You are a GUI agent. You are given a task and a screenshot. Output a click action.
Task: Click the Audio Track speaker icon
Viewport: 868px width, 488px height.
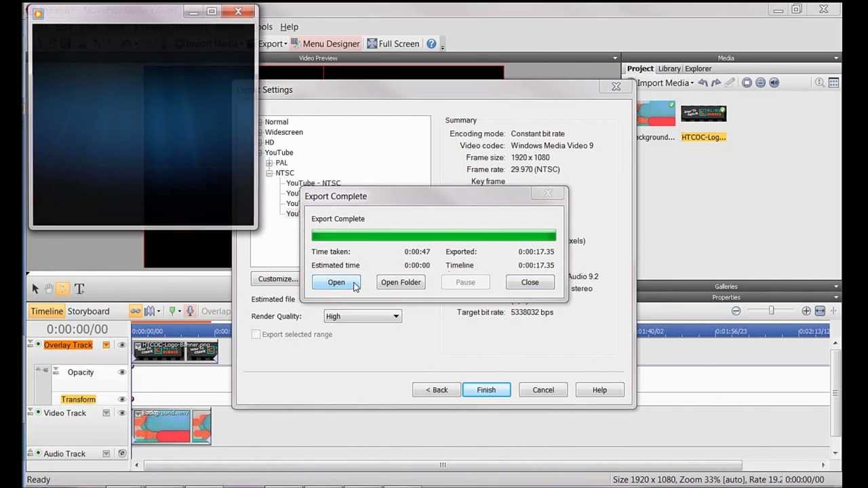tap(122, 453)
